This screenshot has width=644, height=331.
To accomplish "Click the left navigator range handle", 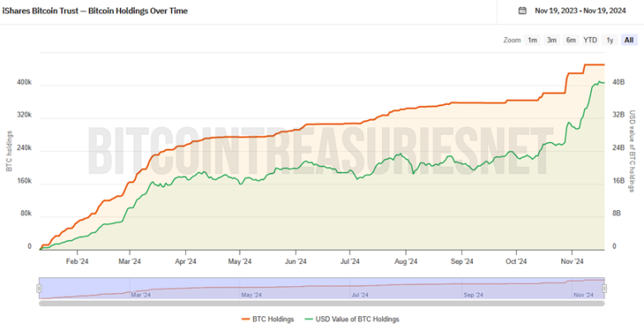I will coord(39,287).
